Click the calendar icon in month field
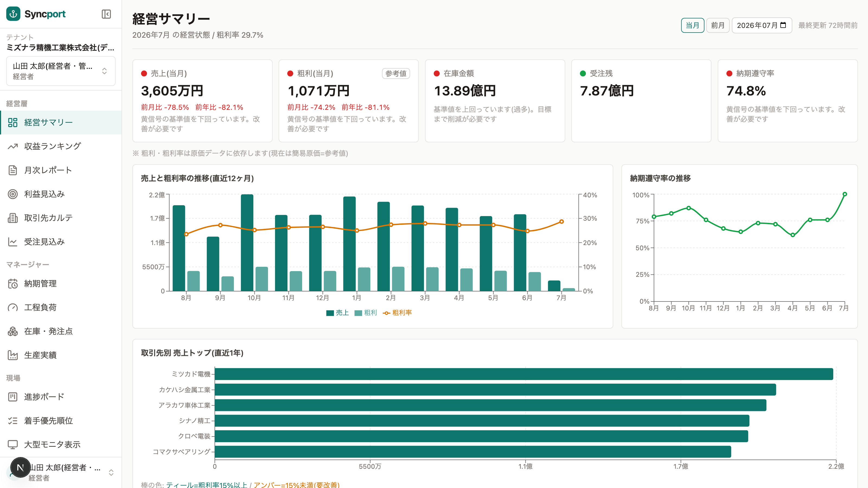 783,25
